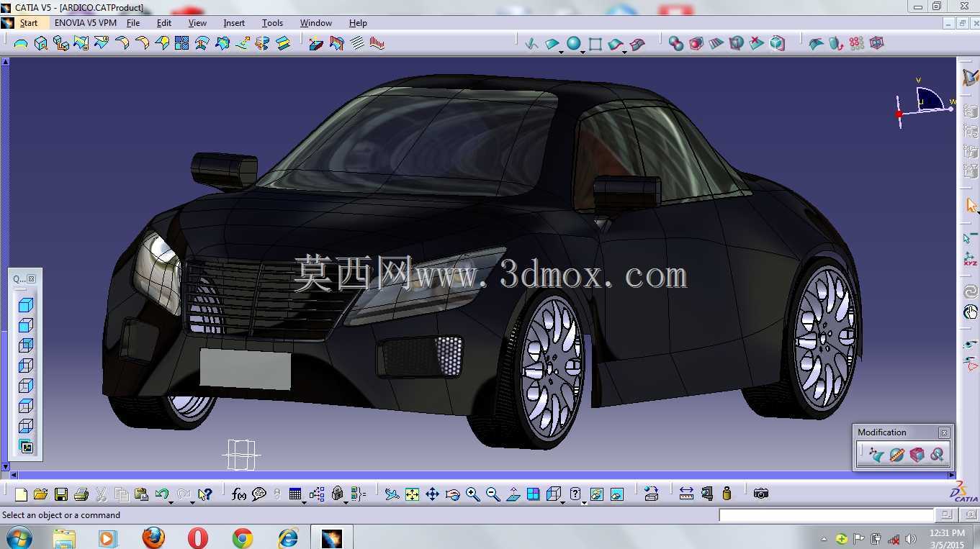
Task: Click the blue four-patch grid surface icon
Action: [x=182, y=43]
